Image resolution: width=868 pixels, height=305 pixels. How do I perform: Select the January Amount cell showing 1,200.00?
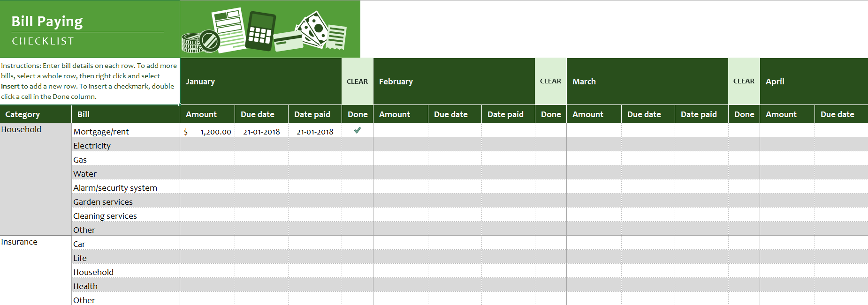click(x=207, y=131)
